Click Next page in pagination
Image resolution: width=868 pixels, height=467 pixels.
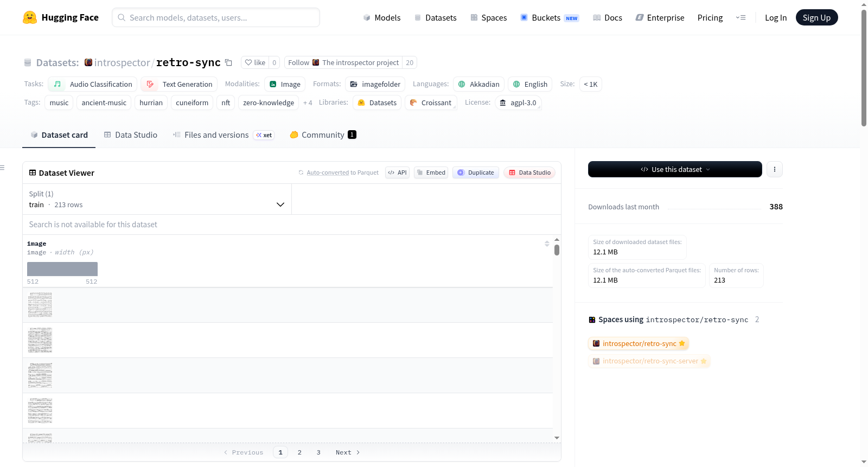pos(348,452)
